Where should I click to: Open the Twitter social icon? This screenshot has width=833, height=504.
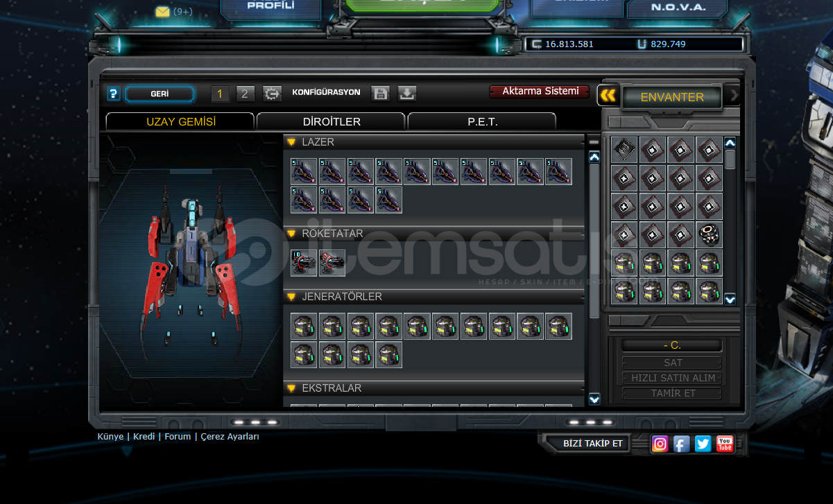(703, 444)
